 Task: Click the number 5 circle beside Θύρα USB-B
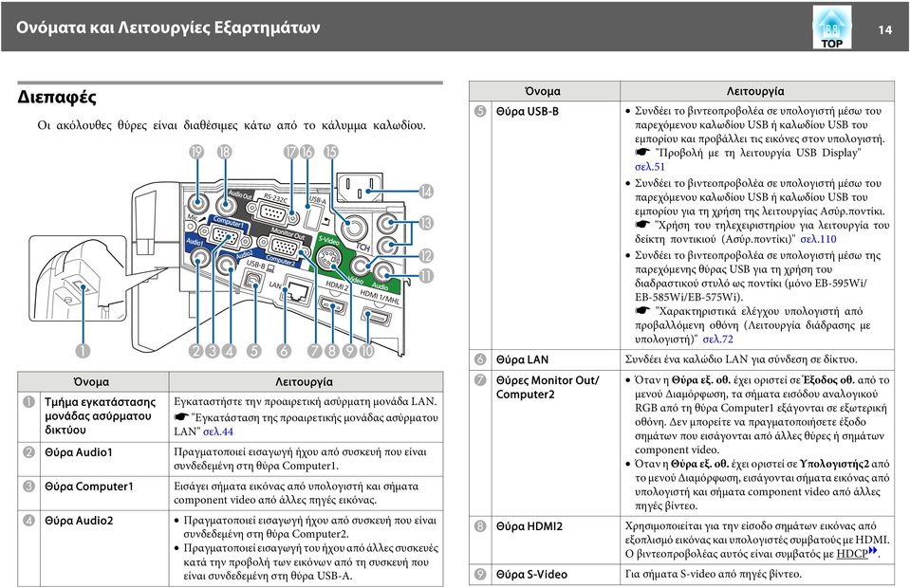[x=480, y=111]
